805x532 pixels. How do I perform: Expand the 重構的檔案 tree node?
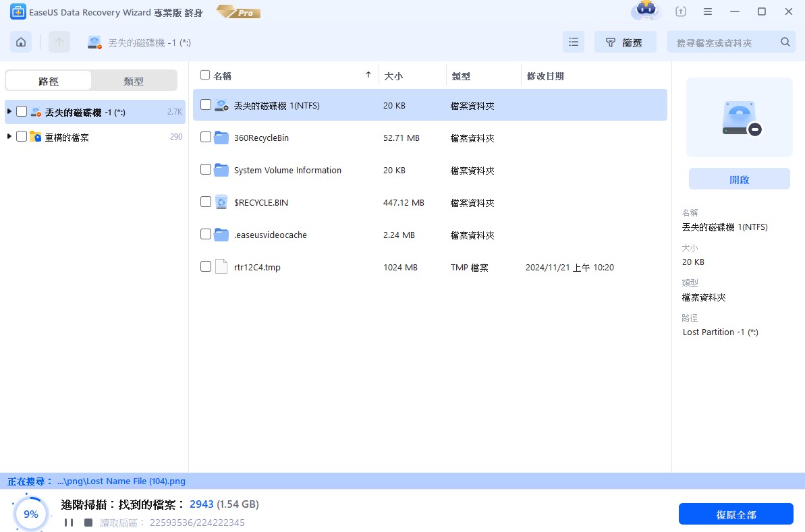pos(9,136)
